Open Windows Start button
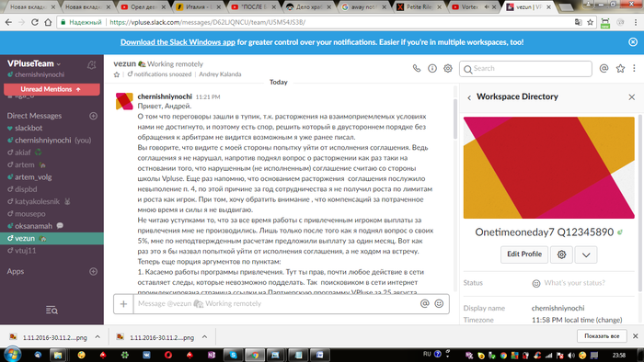644x362 pixels. click(x=12, y=355)
